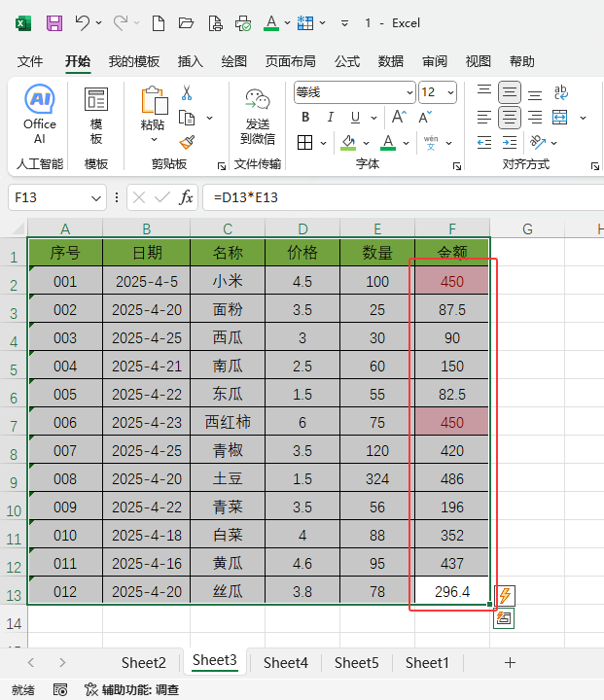Screen dimensions: 604x700
Task: Open the 模板 templates button
Action: (96, 116)
